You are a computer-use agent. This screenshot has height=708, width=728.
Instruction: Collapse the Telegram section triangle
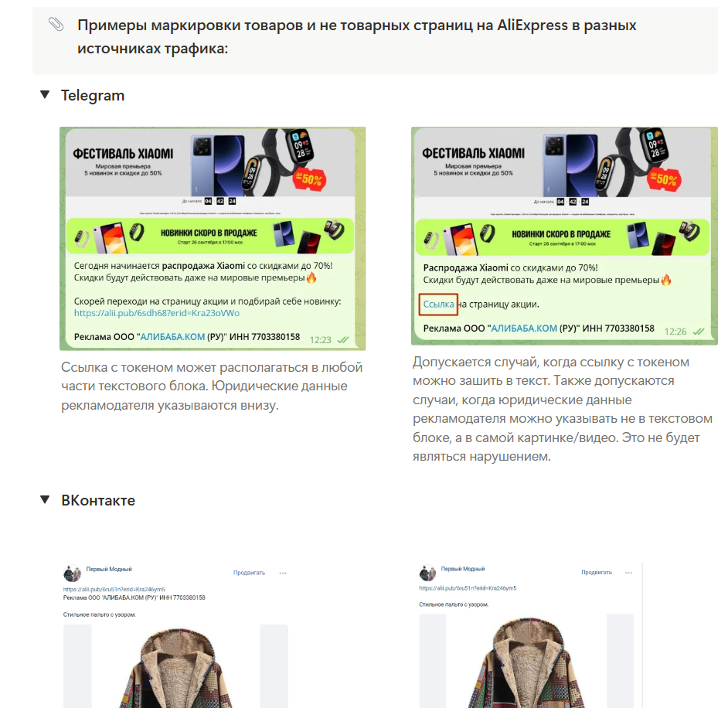45,95
